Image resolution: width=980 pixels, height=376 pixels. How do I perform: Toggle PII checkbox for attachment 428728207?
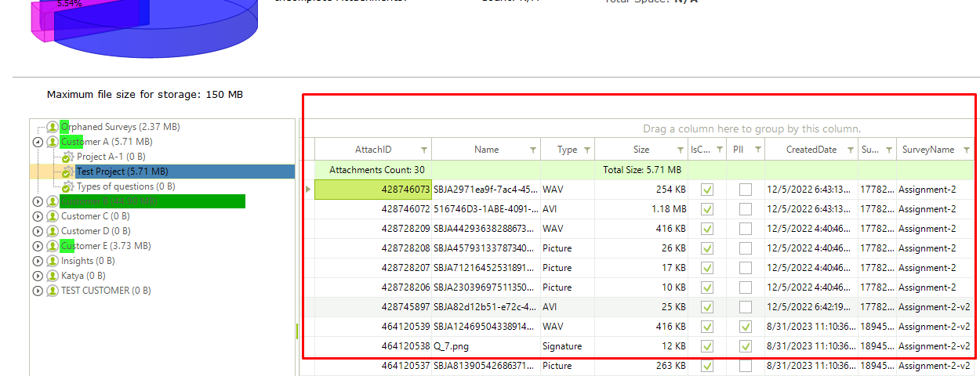point(746,268)
